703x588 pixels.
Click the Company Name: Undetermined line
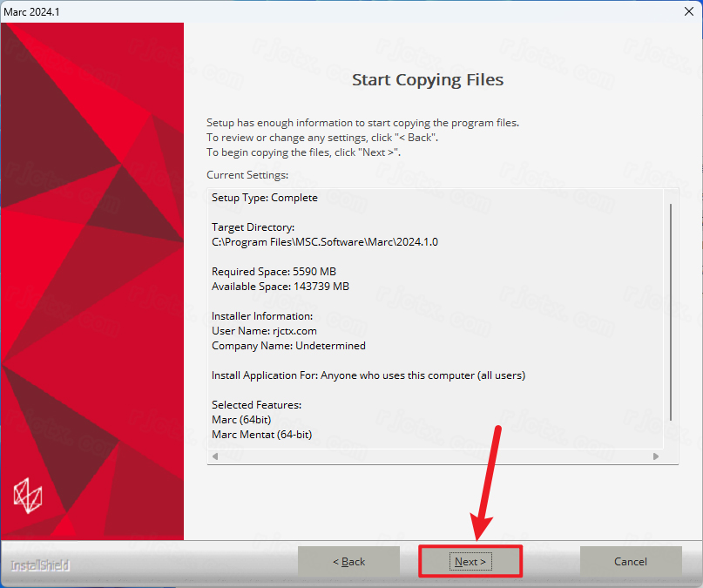coord(288,346)
